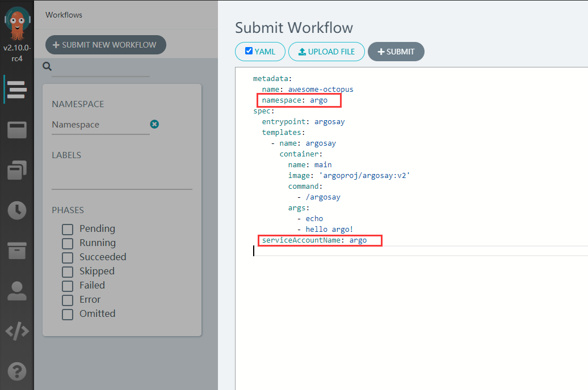Enable the Failed phase checkbox
588x390 pixels.
tap(68, 286)
